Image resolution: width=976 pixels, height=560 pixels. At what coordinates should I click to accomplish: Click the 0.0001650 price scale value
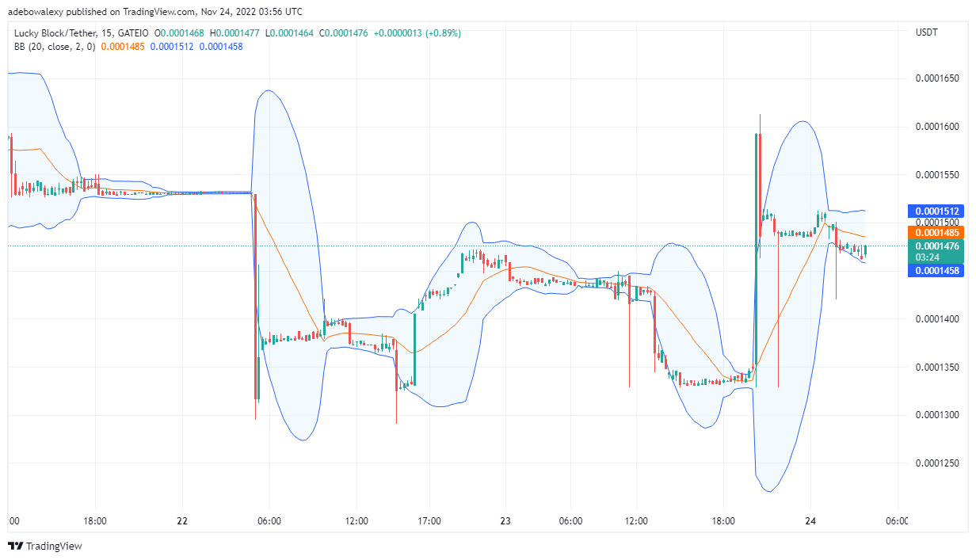(x=937, y=79)
